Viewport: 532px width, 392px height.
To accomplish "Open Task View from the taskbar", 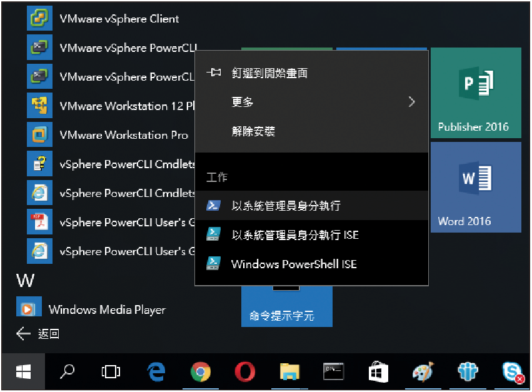I will pos(111,371).
